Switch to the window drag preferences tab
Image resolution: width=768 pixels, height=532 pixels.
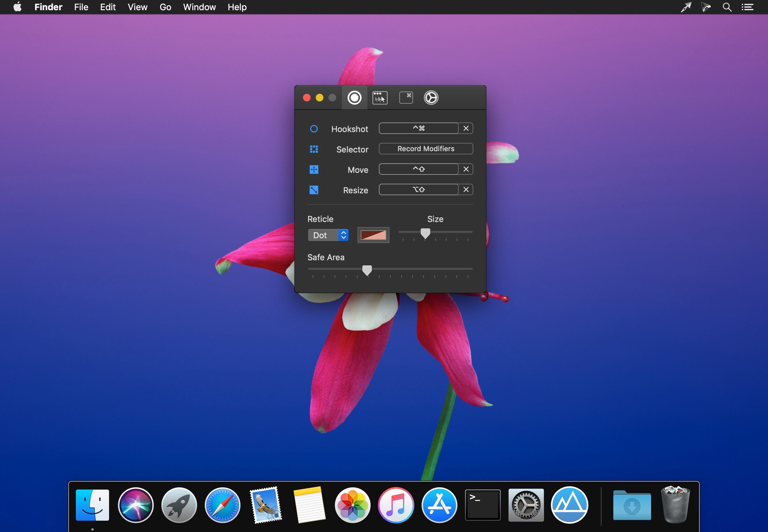click(x=380, y=98)
